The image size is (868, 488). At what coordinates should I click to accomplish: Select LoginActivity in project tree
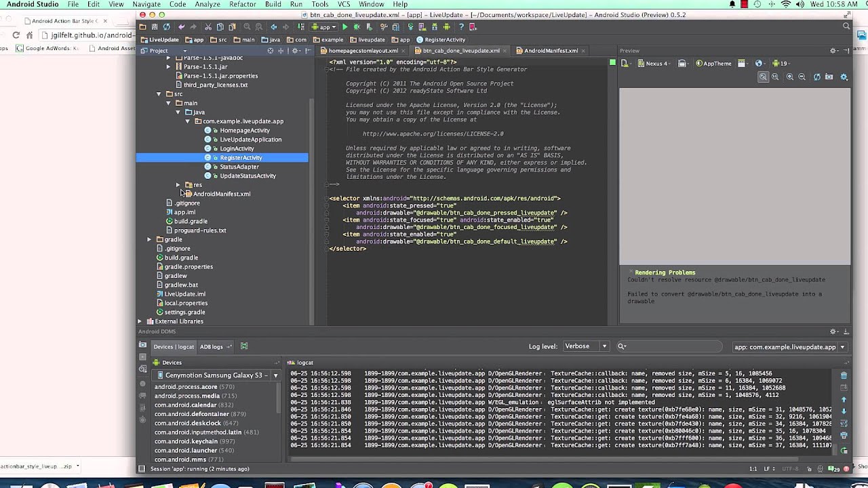point(237,148)
